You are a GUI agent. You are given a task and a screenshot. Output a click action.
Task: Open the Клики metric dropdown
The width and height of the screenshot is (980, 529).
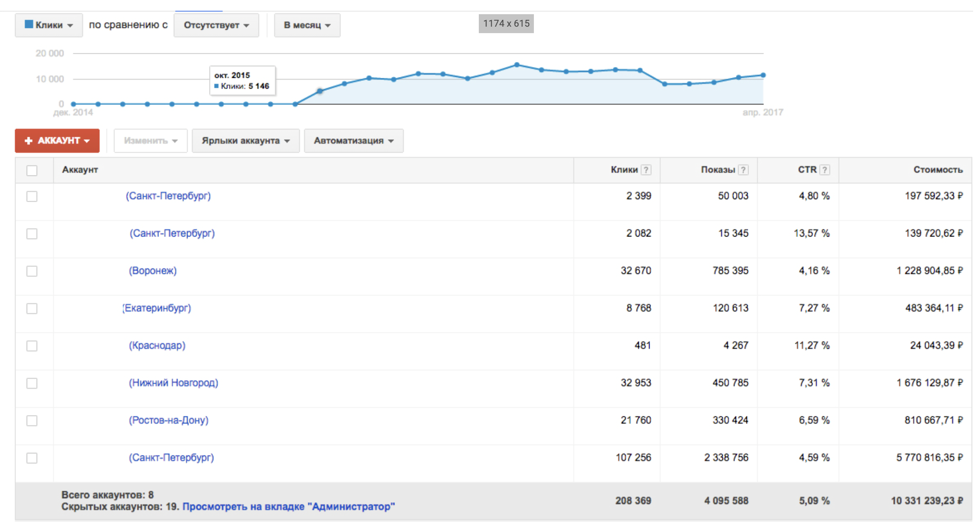(49, 25)
